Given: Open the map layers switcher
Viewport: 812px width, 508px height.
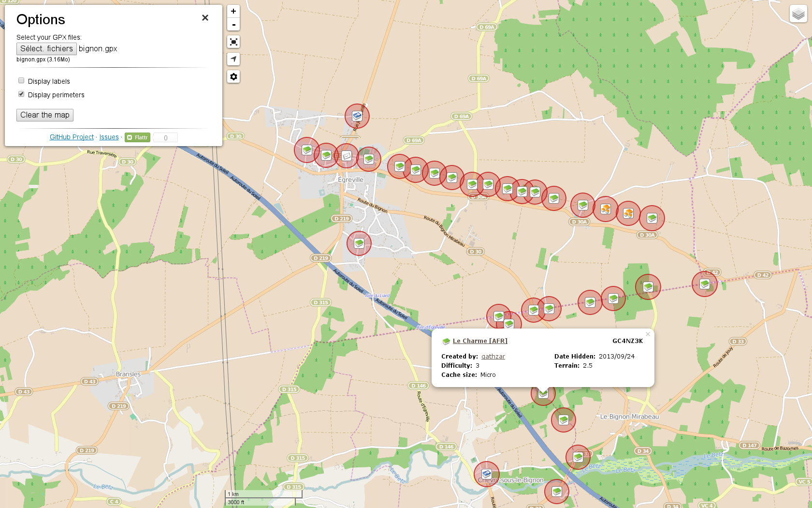Looking at the screenshot, I should [x=798, y=14].
